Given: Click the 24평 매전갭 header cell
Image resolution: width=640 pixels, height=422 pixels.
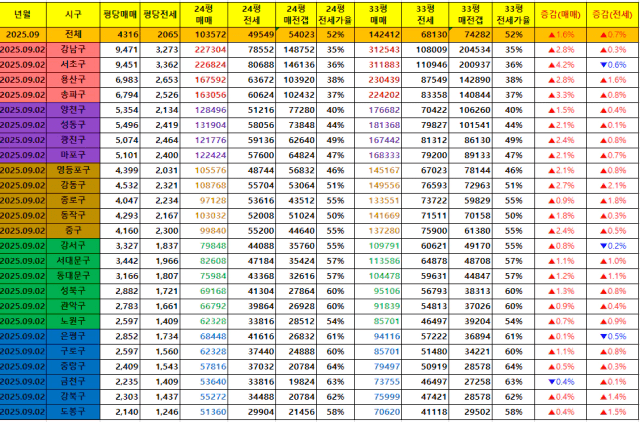Looking at the screenshot, I should (x=296, y=15).
